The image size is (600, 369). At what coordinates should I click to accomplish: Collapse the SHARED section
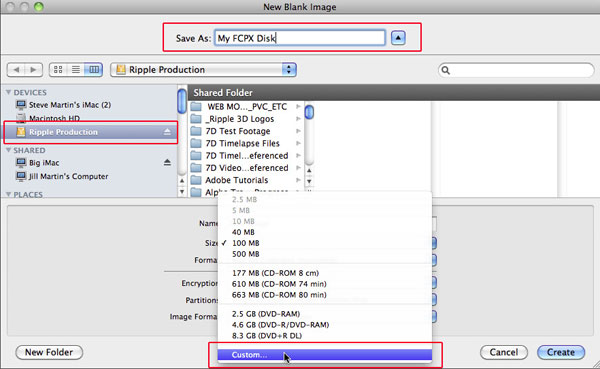coord(8,150)
